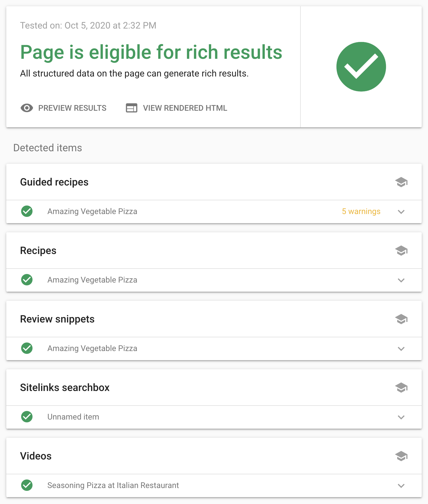
Task: Expand the Unnamed item chevron
Action: tap(401, 417)
